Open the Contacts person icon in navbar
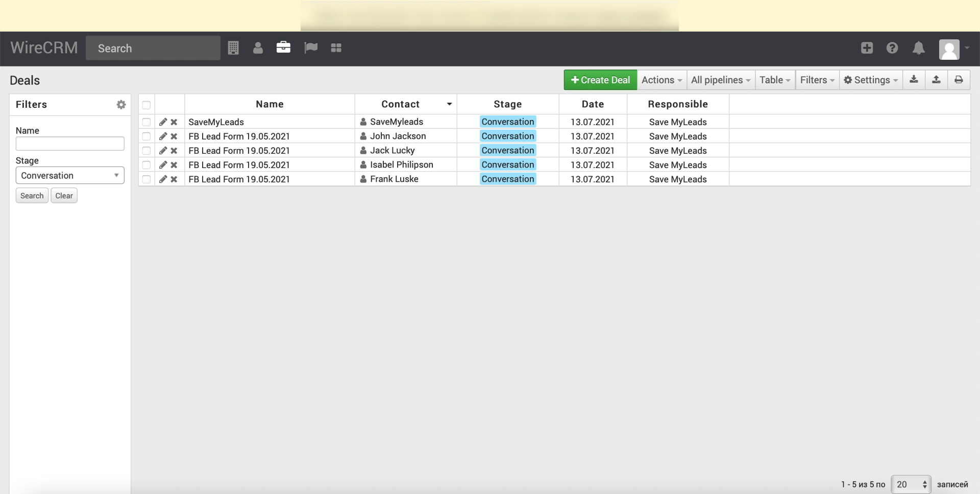Viewport: 980px width, 494px height. point(258,48)
